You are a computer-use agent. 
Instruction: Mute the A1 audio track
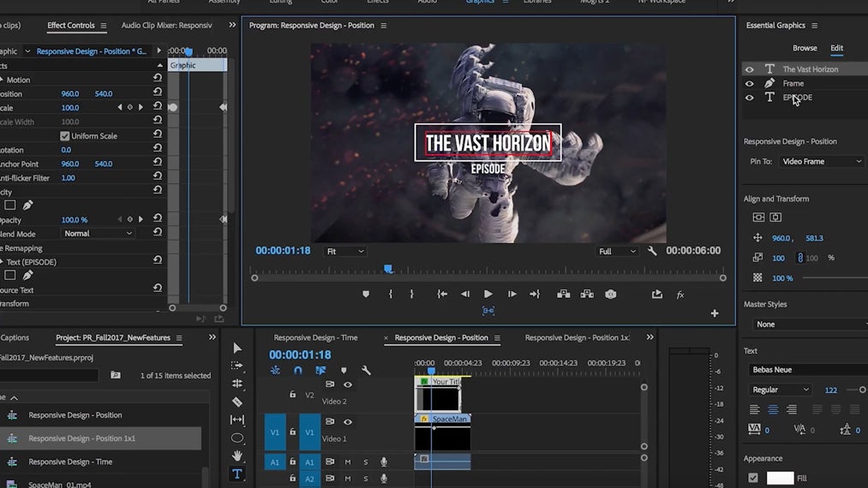[348, 461]
